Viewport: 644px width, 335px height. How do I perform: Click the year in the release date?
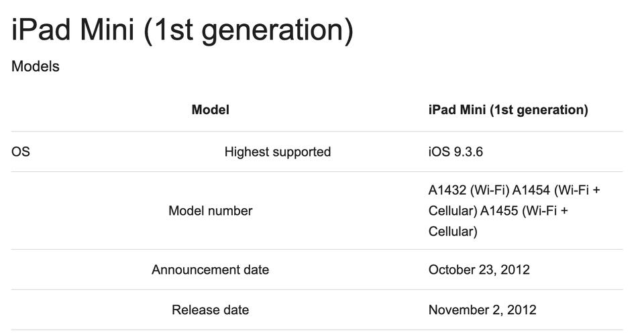click(x=521, y=310)
